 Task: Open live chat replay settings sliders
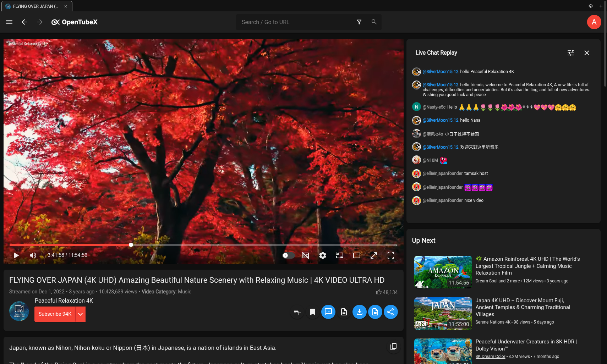click(571, 53)
